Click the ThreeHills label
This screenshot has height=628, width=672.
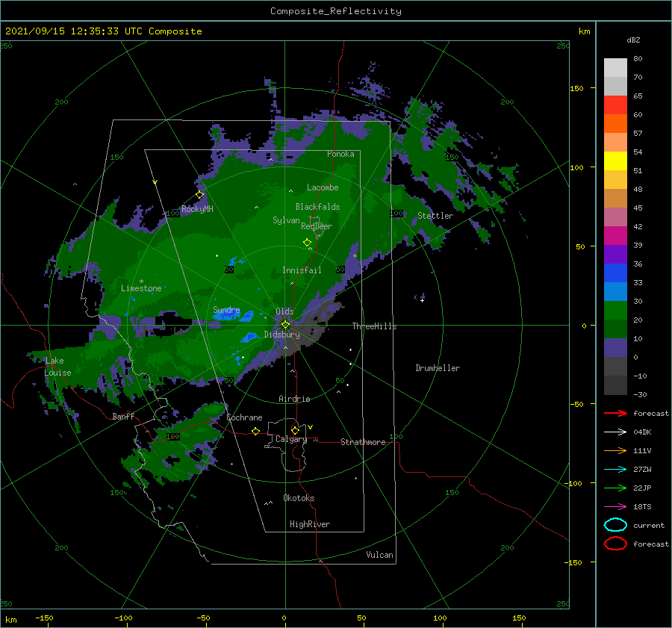pos(374,326)
